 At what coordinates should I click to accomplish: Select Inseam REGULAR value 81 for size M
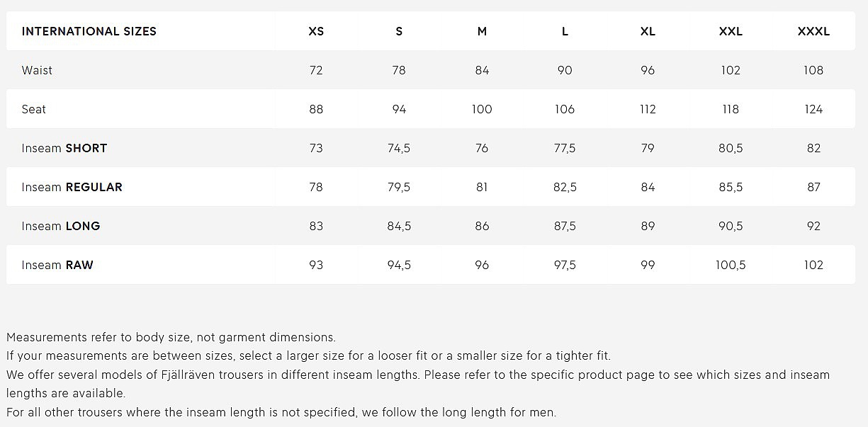482,187
